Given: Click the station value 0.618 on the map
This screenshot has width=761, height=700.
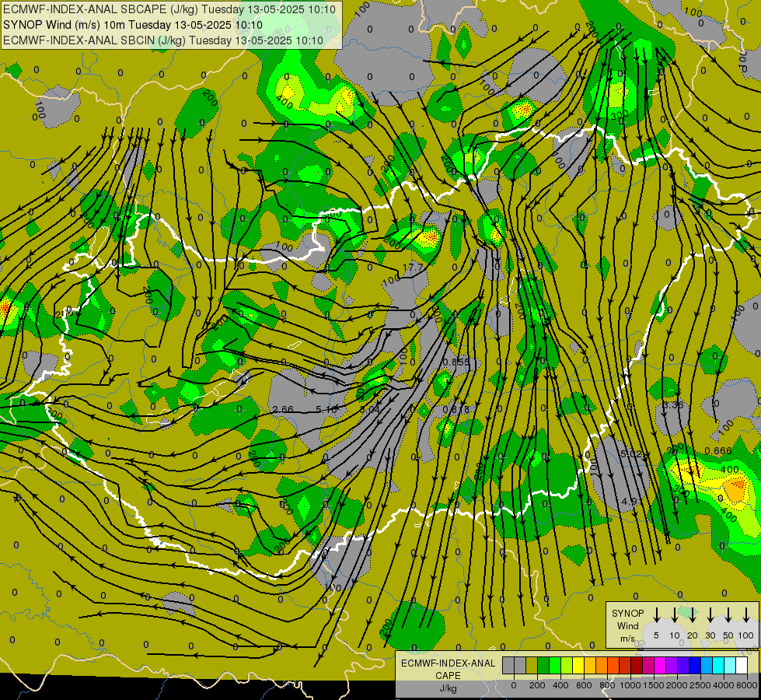Looking at the screenshot, I should click(456, 410).
